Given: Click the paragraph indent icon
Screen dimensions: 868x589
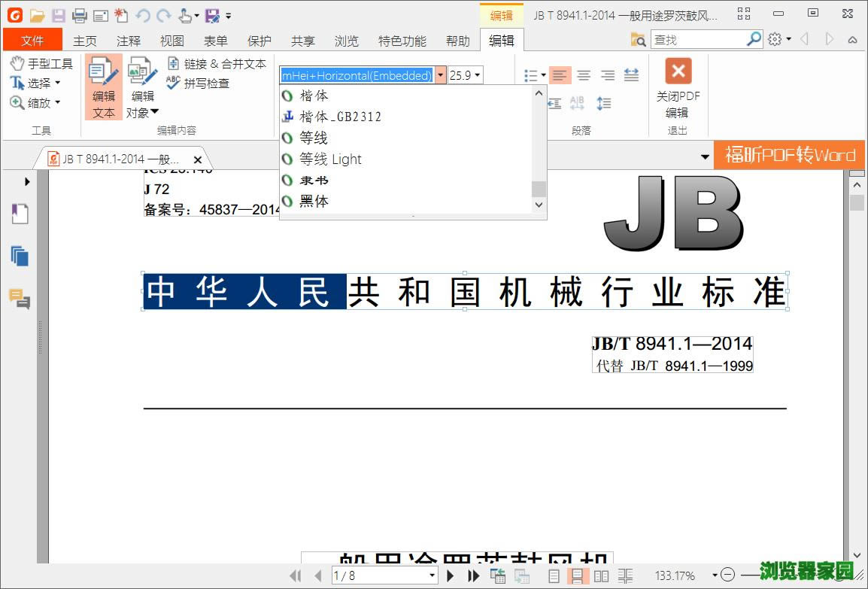Looking at the screenshot, I should (x=554, y=103).
